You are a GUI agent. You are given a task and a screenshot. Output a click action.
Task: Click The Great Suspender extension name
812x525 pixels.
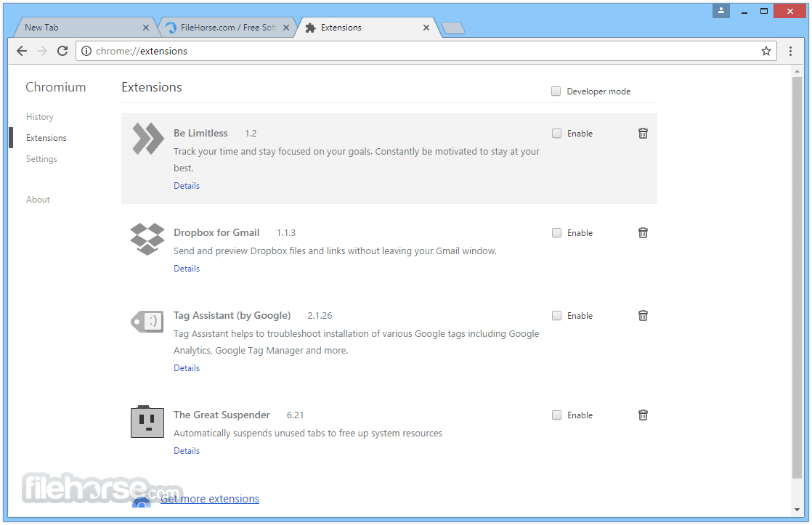pos(222,415)
